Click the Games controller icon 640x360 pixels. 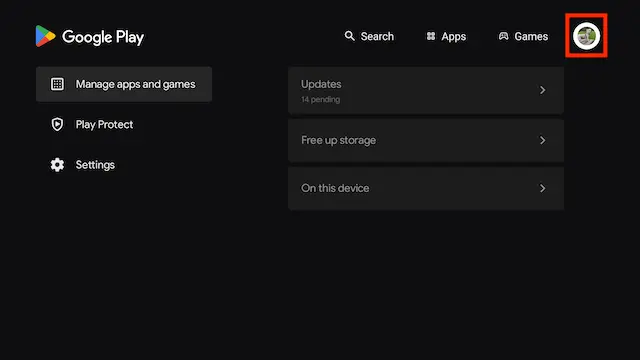503,36
